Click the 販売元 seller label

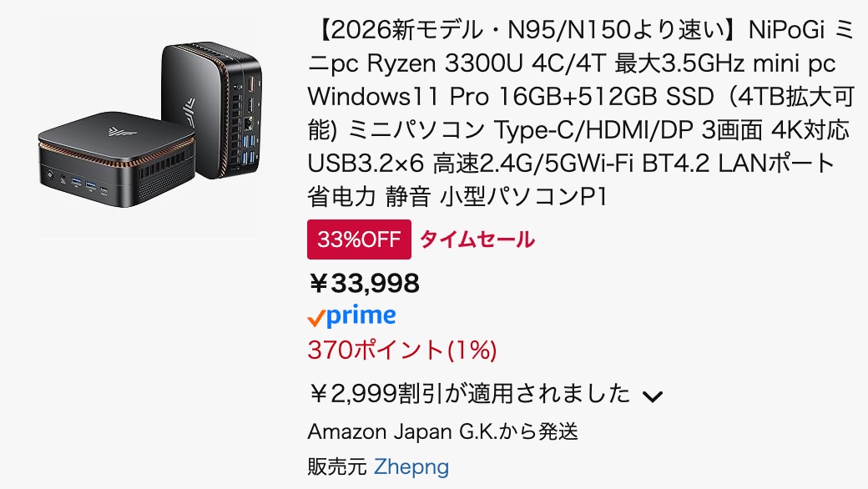[337, 466]
